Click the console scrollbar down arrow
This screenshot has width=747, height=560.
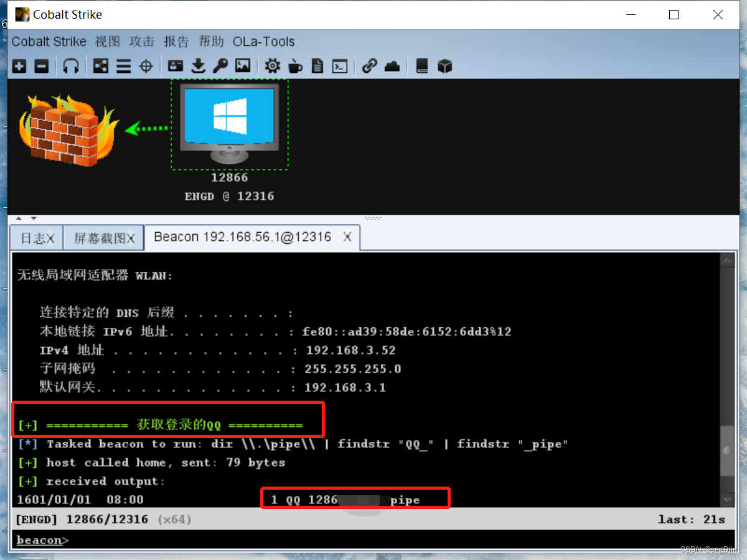coord(727,500)
